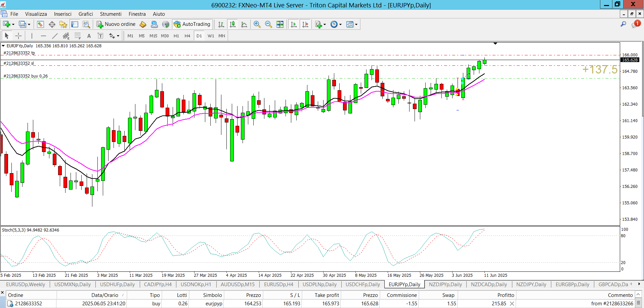The height and width of the screenshot is (308, 644).
Task: Open the File menu
Action: point(14,14)
